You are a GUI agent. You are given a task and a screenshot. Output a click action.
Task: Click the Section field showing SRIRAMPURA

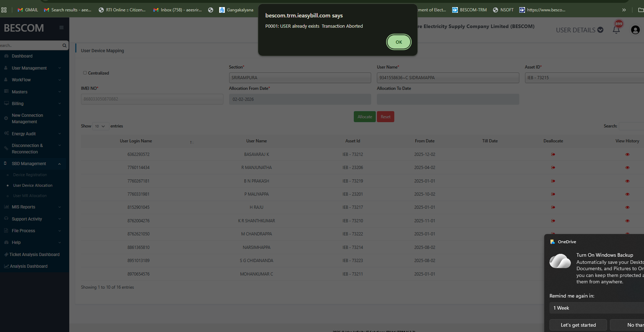pos(300,78)
